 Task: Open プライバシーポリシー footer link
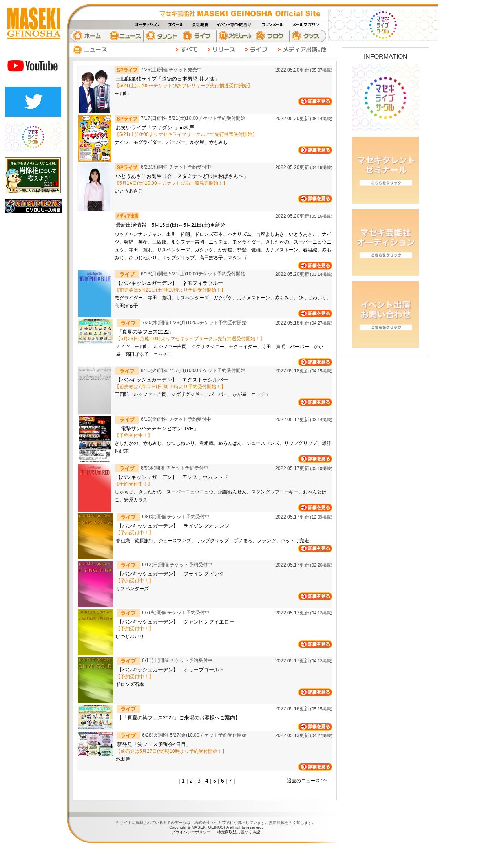(191, 832)
